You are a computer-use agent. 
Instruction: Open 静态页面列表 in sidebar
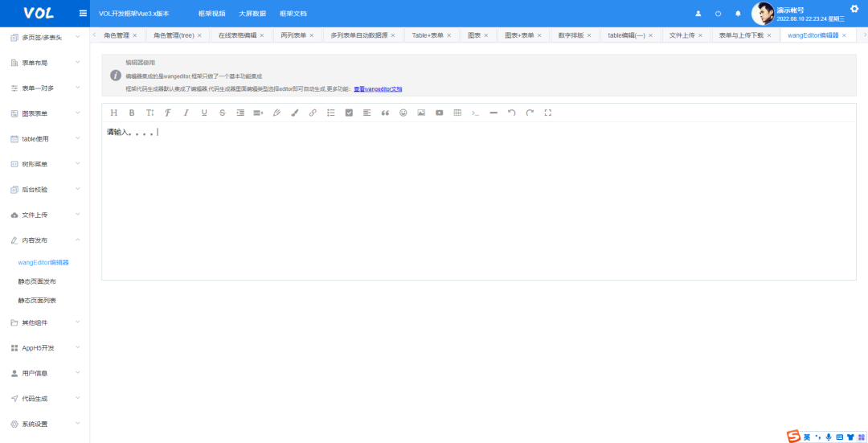click(x=37, y=301)
